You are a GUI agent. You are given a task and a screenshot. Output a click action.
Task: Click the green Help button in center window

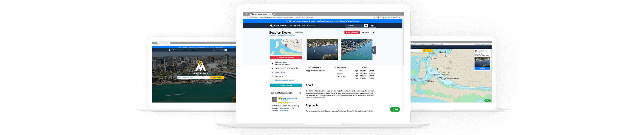395,110
